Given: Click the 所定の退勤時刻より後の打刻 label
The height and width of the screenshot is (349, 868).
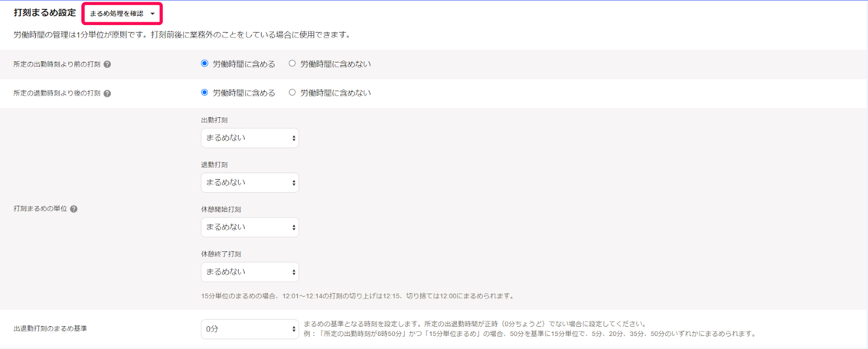Looking at the screenshot, I should coord(57,93).
